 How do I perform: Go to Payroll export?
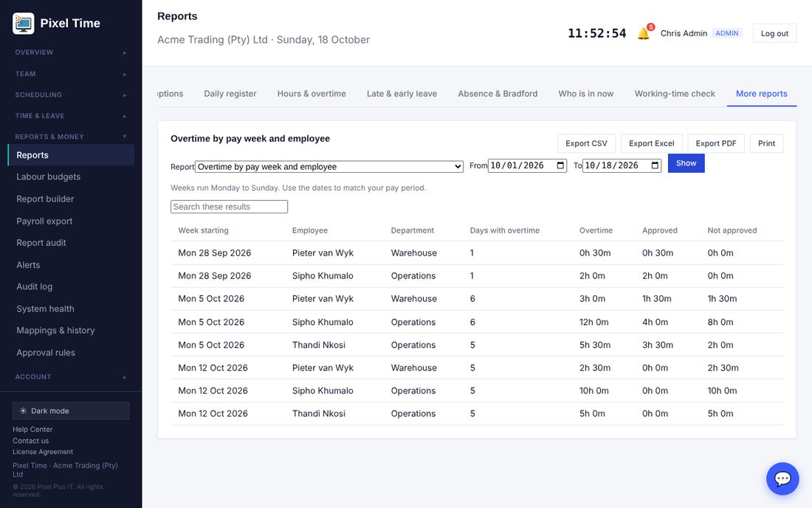pos(71,221)
